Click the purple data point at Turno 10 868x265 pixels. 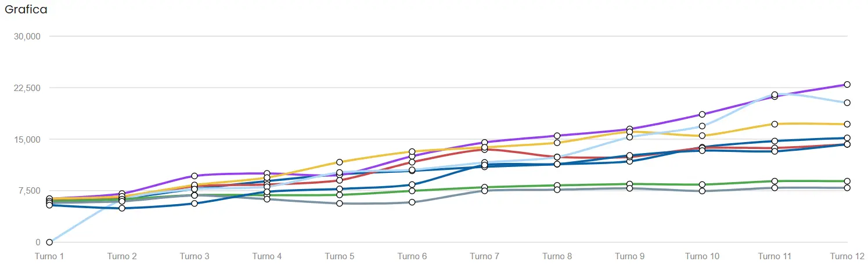702,114
